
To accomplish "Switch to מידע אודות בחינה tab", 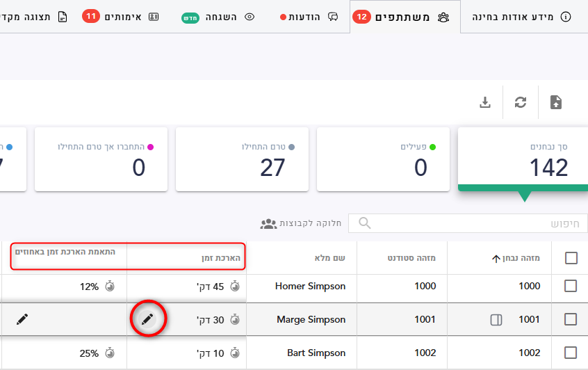I will (521, 17).
